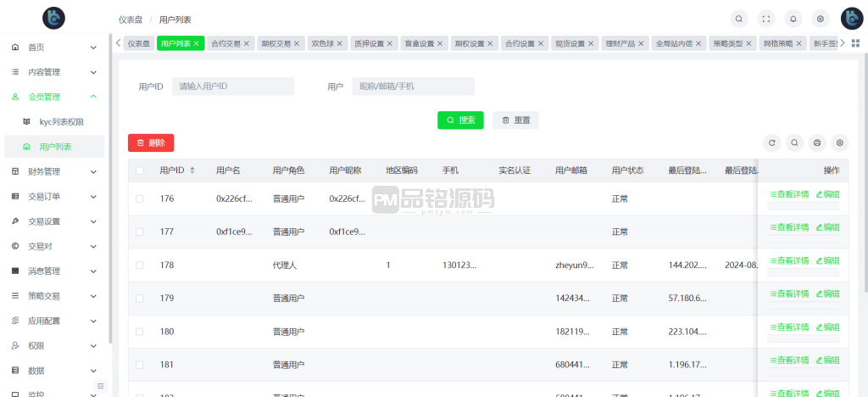Tick the select-all header checkbox

tap(140, 171)
